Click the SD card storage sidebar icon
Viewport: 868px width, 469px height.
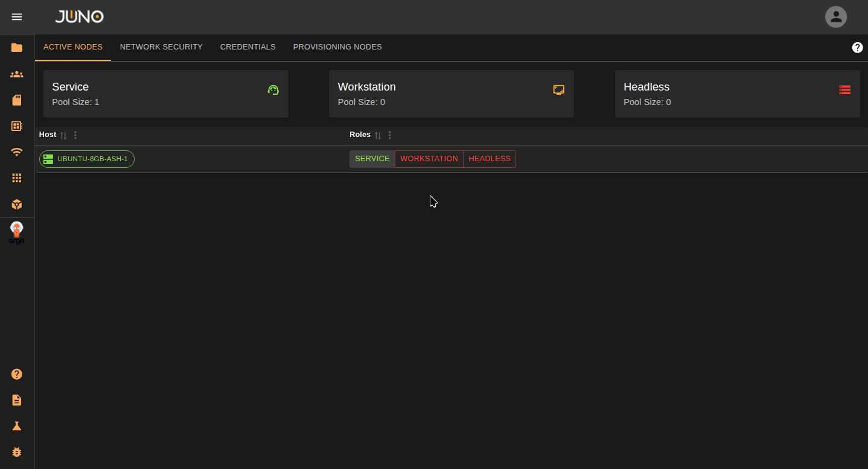pyautogui.click(x=17, y=100)
